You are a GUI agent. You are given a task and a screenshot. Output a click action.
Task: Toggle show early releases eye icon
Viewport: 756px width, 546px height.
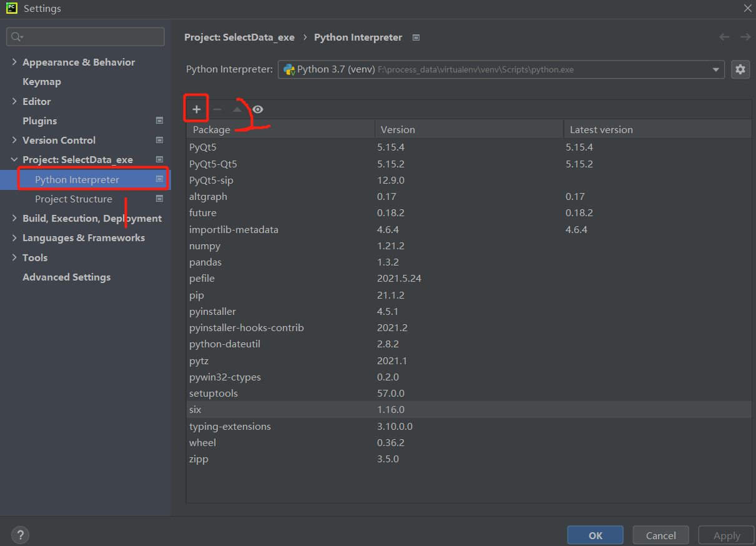pyautogui.click(x=258, y=109)
